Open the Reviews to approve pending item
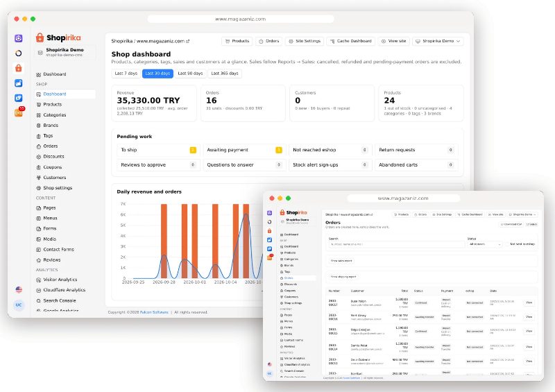555x392 pixels. (x=158, y=165)
